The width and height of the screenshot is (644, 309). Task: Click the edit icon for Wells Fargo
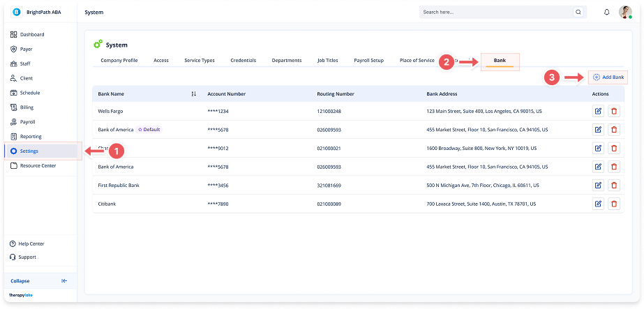click(598, 111)
